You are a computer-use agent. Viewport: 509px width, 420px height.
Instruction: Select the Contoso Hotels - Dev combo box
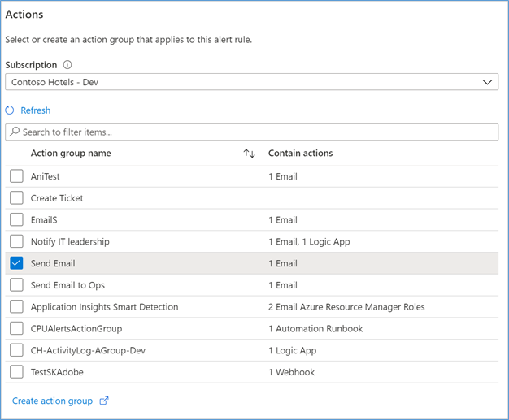point(244,82)
